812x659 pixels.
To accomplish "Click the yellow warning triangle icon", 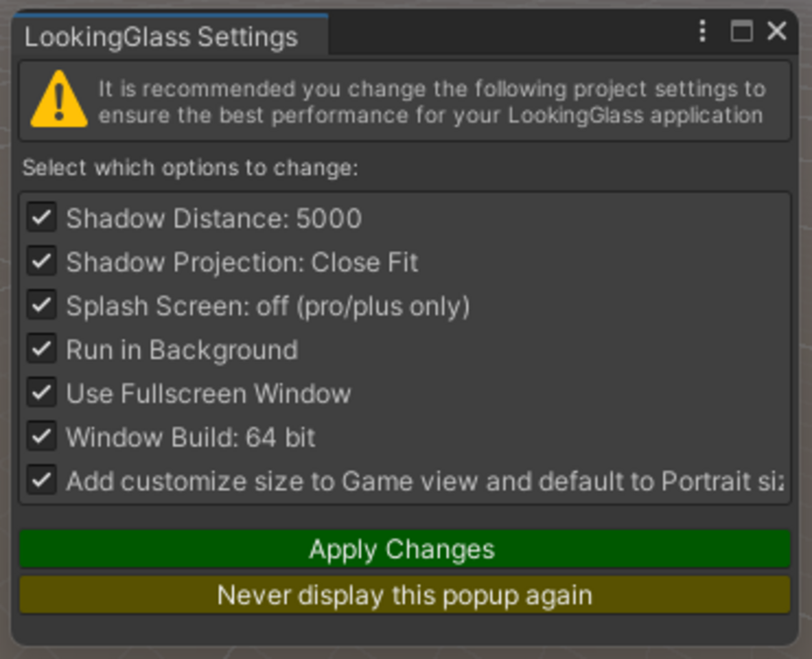I will tap(59, 101).
